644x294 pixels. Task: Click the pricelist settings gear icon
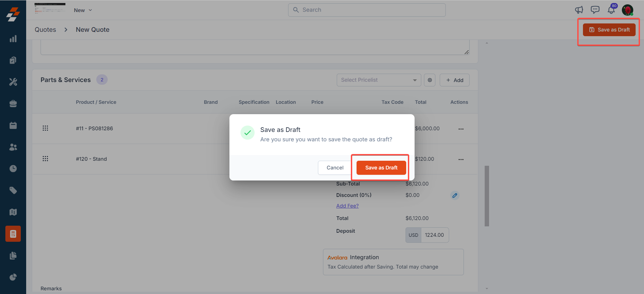pos(430,80)
